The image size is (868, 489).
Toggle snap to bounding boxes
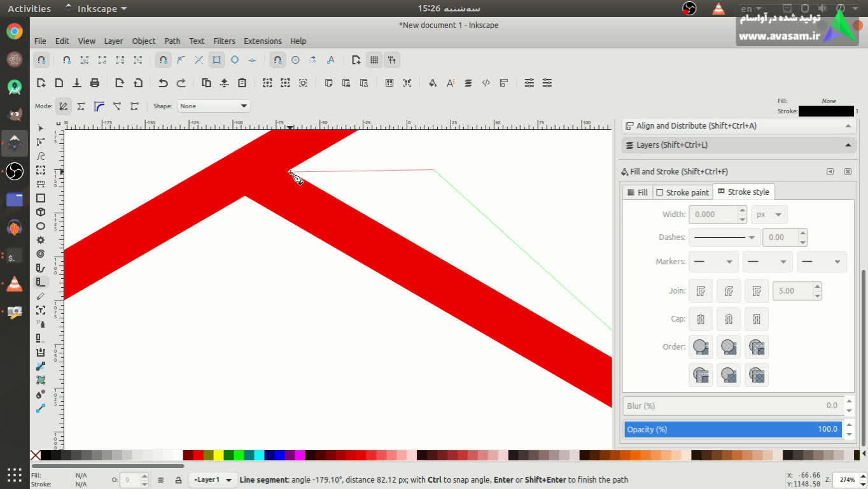(66, 60)
